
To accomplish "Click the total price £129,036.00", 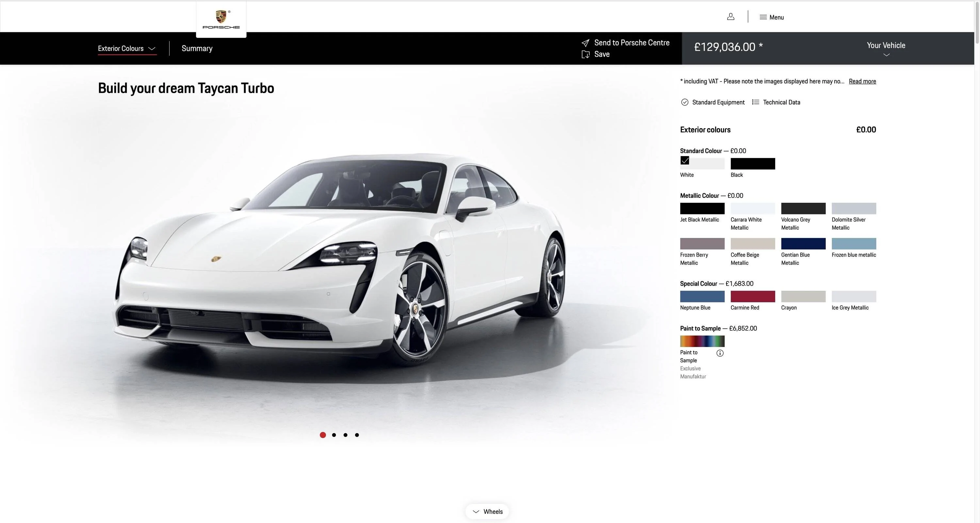I will [x=728, y=47].
